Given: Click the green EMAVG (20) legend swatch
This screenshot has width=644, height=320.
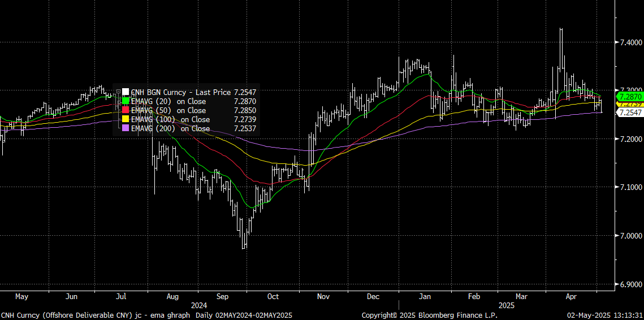Looking at the screenshot, I should click(x=126, y=101).
